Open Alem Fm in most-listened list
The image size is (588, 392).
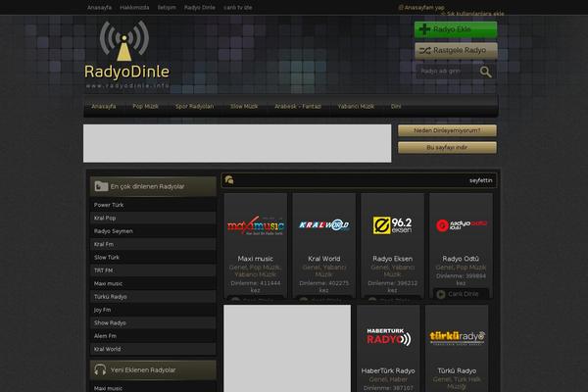(153, 336)
